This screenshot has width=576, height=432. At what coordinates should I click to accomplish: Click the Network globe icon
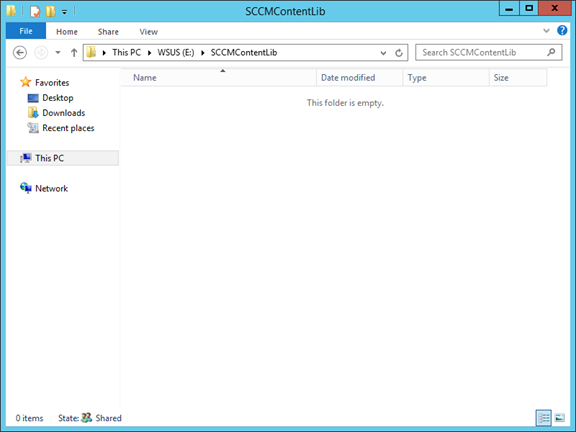[26, 188]
